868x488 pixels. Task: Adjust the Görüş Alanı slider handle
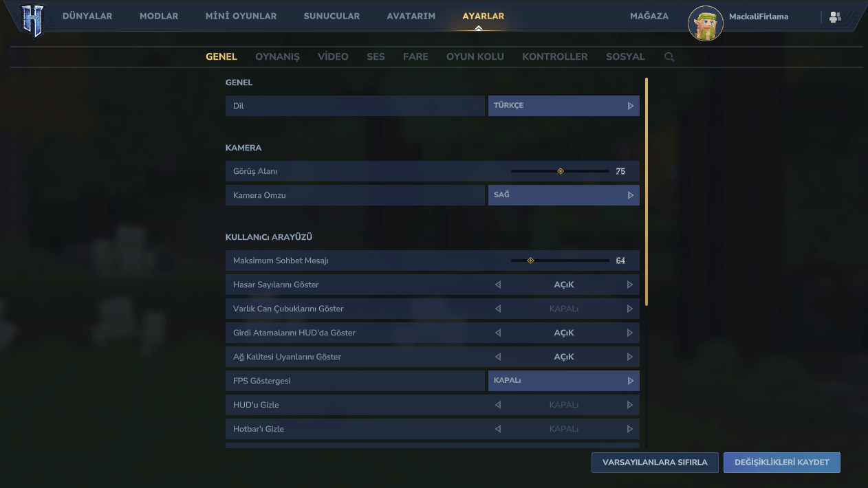click(561, 171)
